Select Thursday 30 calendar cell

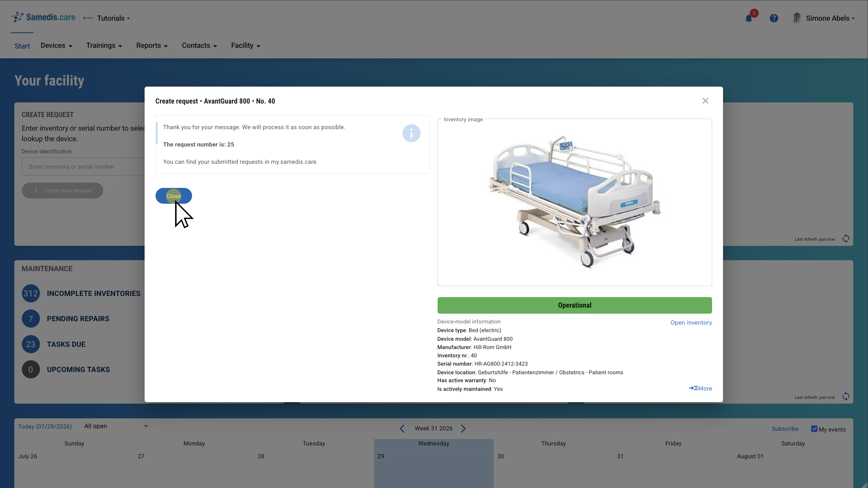[553, 468]
